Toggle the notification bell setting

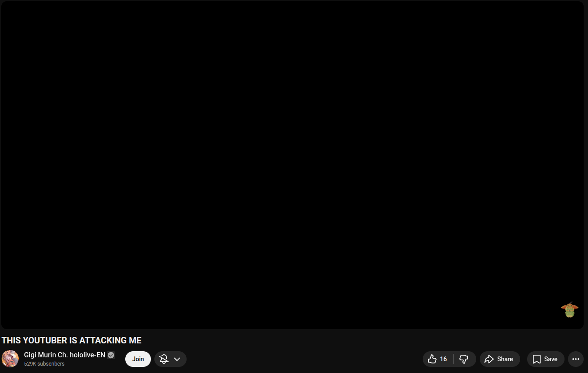coord(164,359)
